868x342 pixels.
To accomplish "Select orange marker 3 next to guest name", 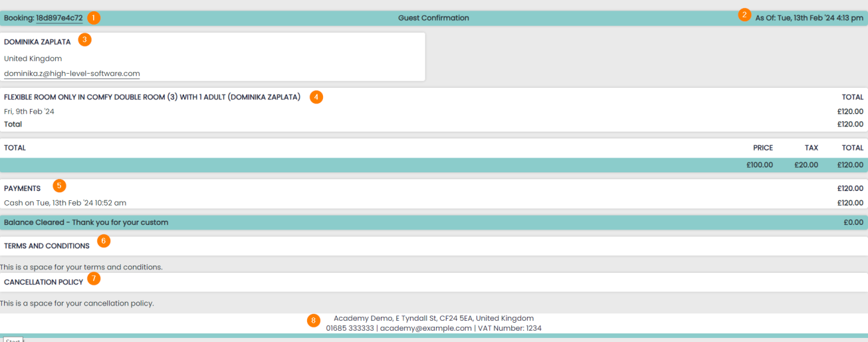I will [84, 39].
